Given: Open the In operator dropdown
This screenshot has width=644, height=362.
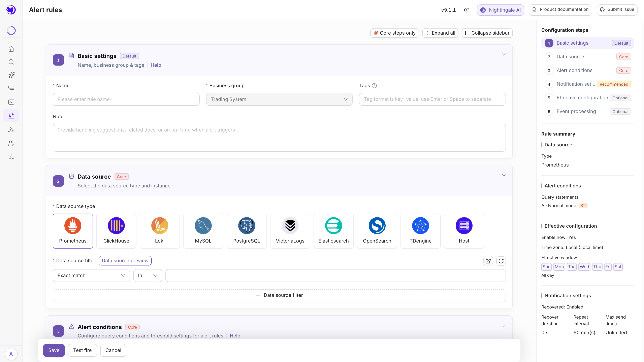Looking at the screenshot, I should pyautogui.click(x=148, y=276).
